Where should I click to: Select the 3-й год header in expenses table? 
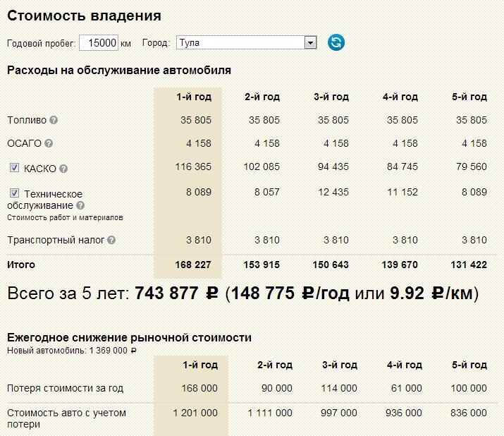(x=331, y=97)
